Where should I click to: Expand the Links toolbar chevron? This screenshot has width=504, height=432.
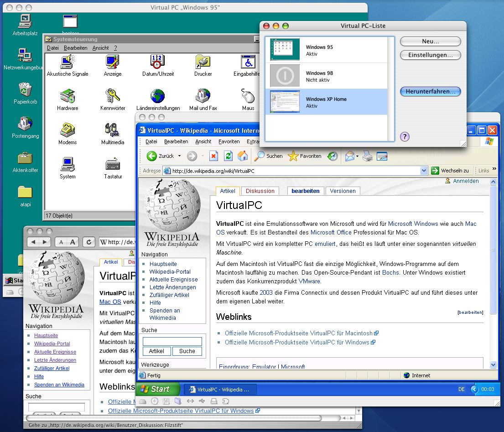pyautogui.click(x=494, y=169)
